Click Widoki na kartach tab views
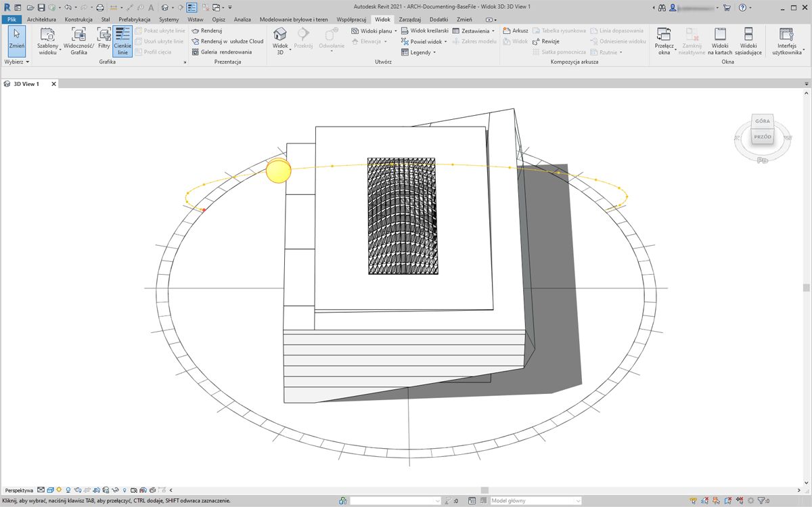The width and height of the screenshot is (812, 507). 720,41
